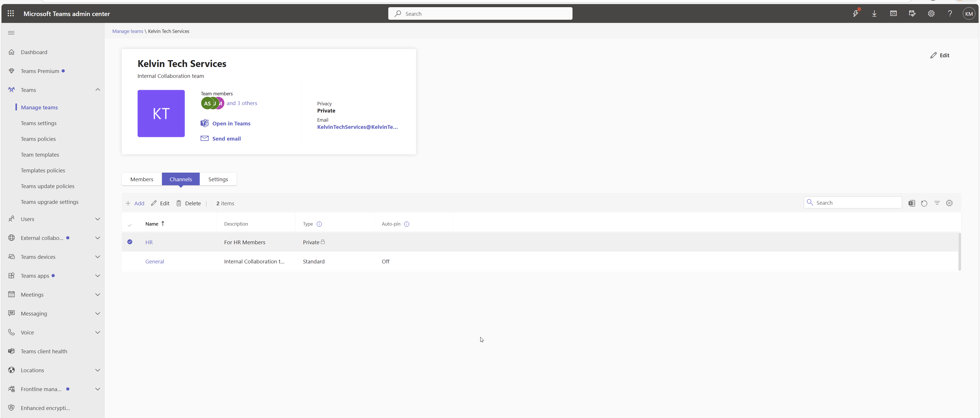Collapse the Teams section in sidebar

[97, 90]
